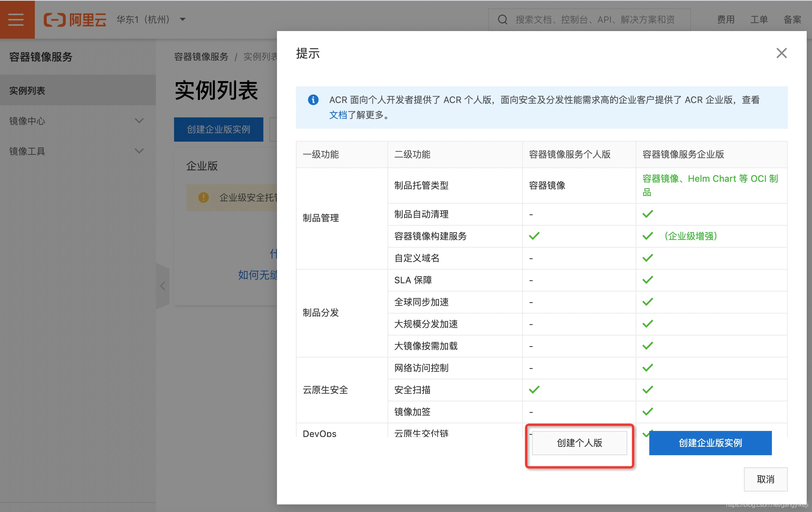Viewport: 812px width, 512px height.
Task: Click personal edition checkmark for 容器镜像构建服务
Action: 534,236
